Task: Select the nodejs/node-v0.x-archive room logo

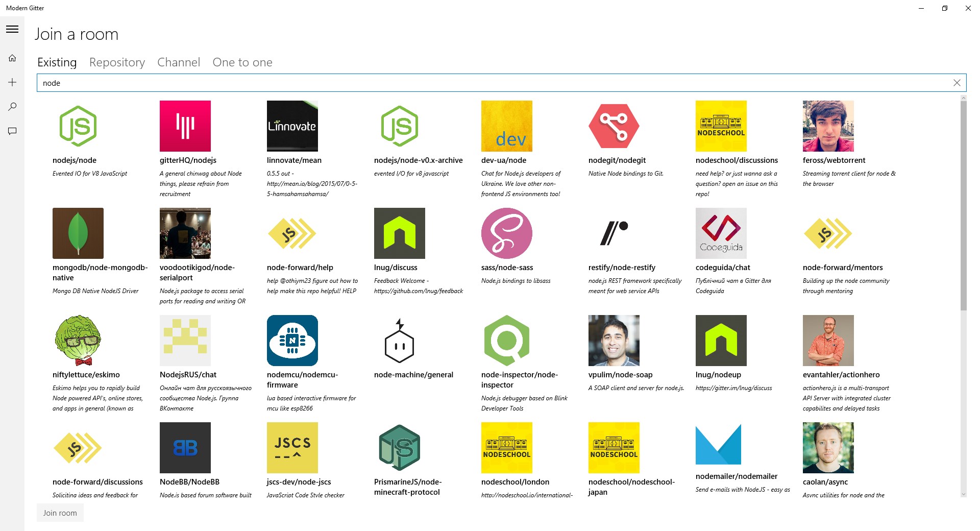Action: (400, 126)
